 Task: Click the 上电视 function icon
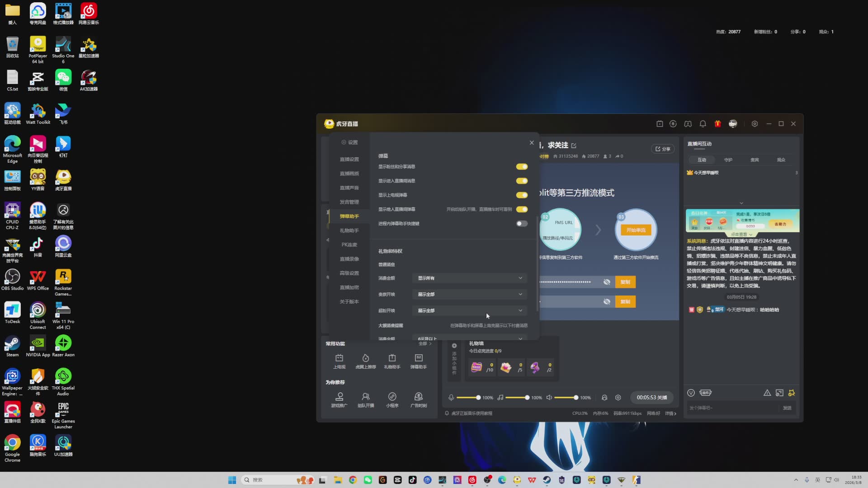pos(339,358)
